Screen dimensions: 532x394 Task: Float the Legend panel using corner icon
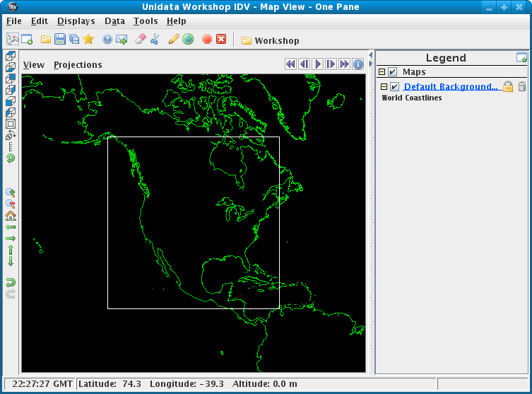[x=521, y=58]
